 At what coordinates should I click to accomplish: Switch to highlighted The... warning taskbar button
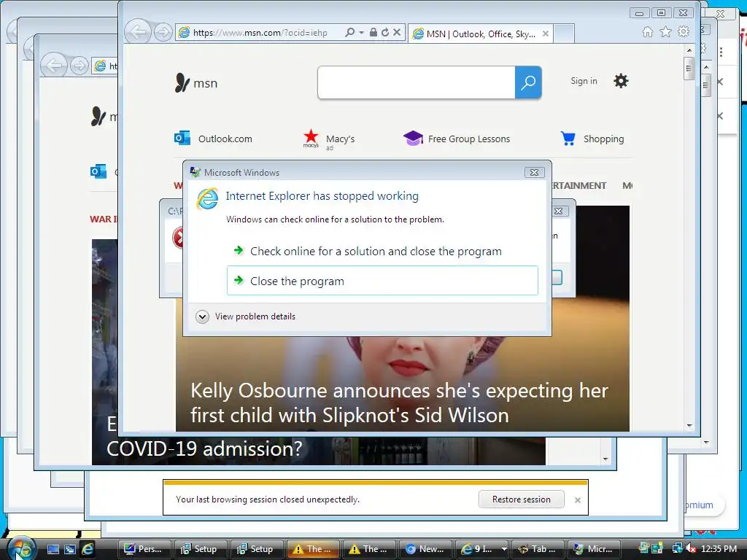312,549
